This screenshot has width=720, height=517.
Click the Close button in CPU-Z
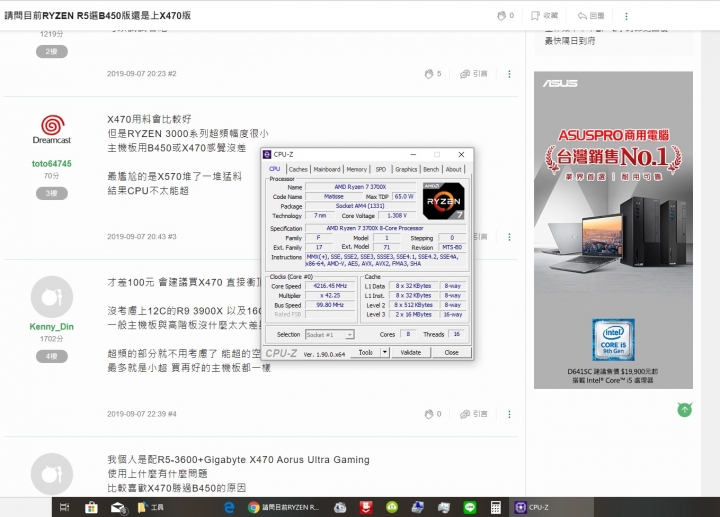(451, 353)
